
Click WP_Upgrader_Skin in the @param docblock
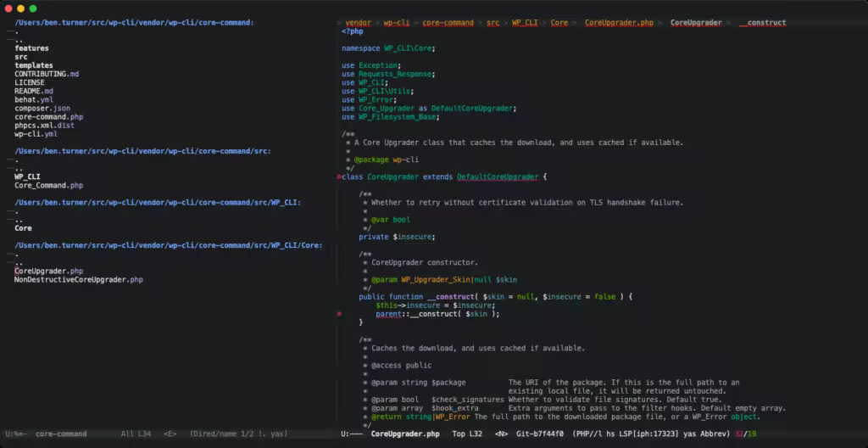[x=436, y=279]
